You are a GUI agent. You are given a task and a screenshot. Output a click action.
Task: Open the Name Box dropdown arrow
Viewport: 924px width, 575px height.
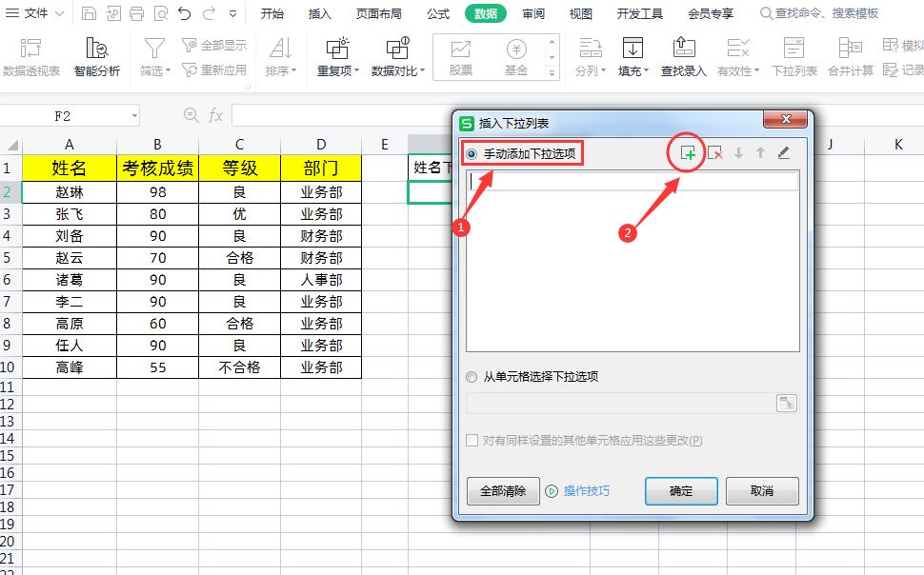[134, 115]
